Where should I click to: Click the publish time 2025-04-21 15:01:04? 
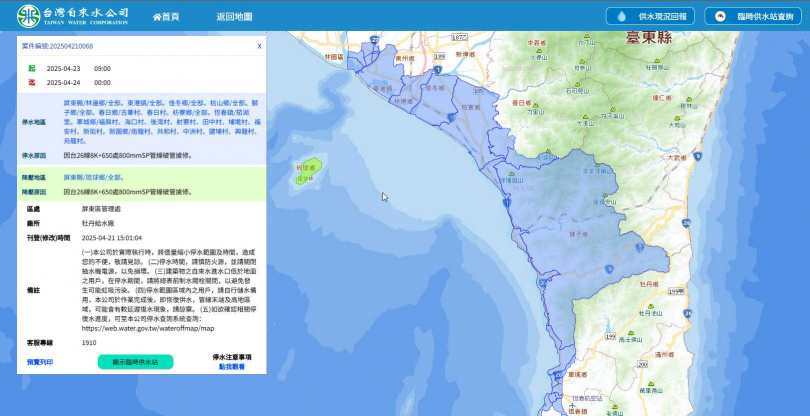click(112, 238)
